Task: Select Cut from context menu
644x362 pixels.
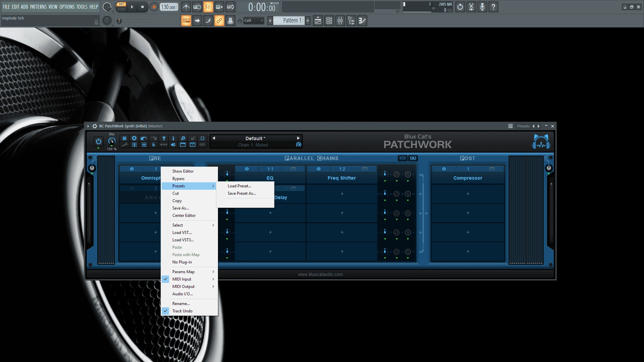Action: point(190,193)
